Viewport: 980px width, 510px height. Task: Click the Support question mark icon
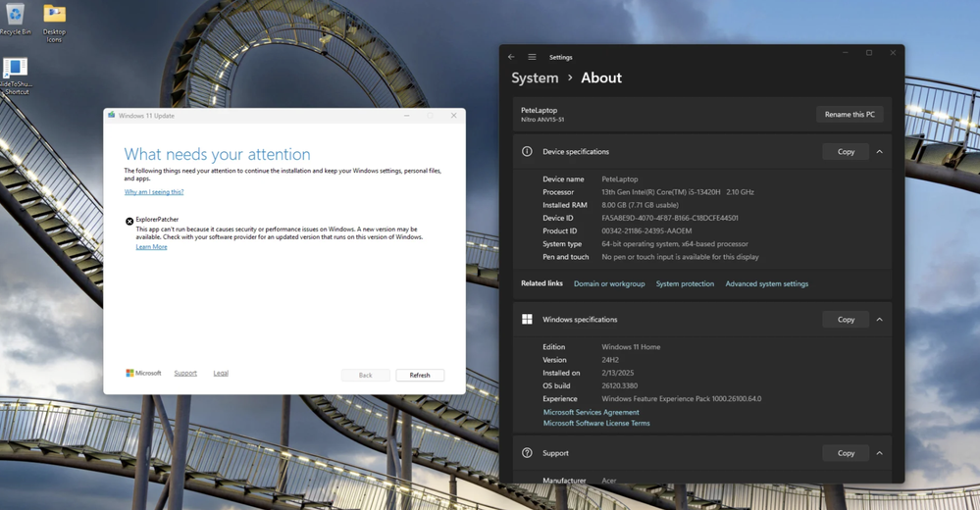527,453
